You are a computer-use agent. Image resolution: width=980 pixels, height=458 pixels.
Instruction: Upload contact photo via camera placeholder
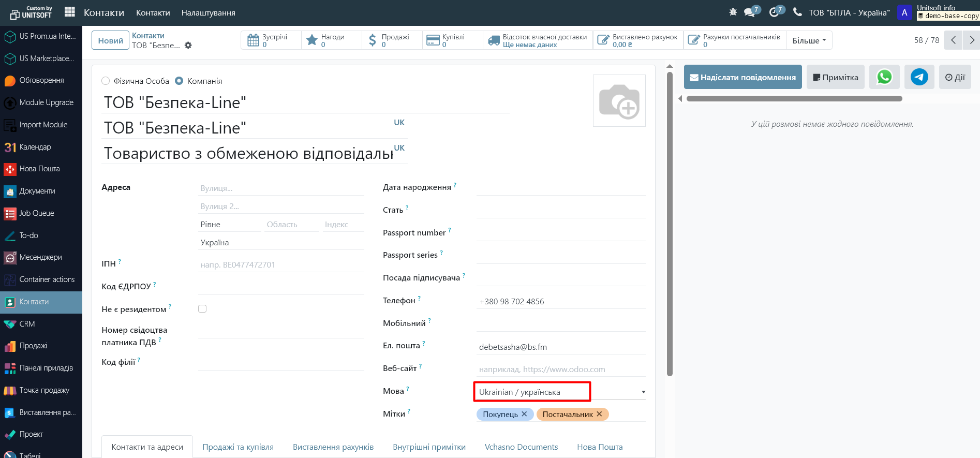pos(619,101)
